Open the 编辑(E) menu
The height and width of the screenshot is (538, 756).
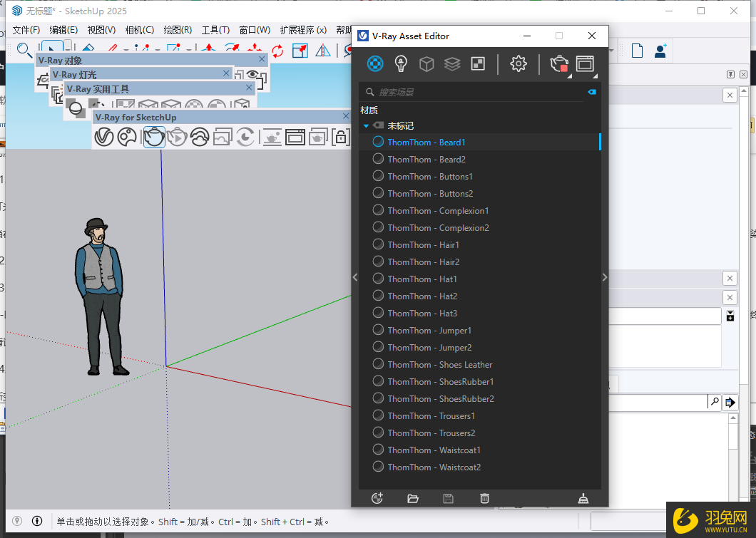coord(63,30)
